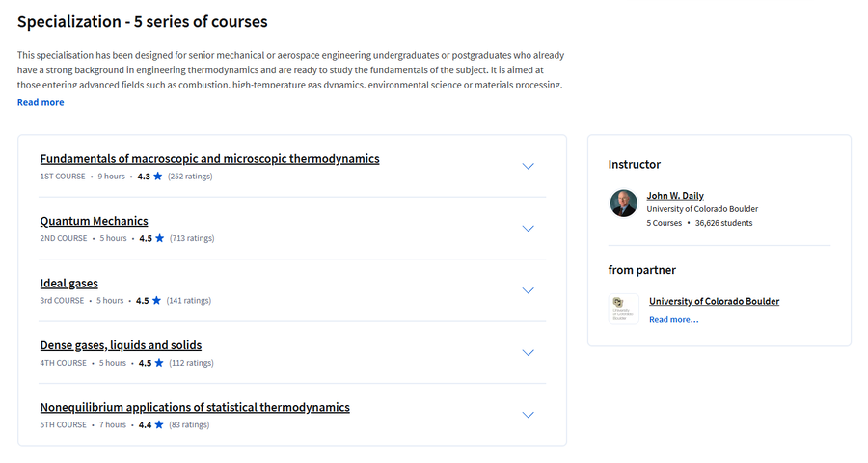Click the star icon beside the 4.3 rating

pyautogui.click(x=158, y=177)
